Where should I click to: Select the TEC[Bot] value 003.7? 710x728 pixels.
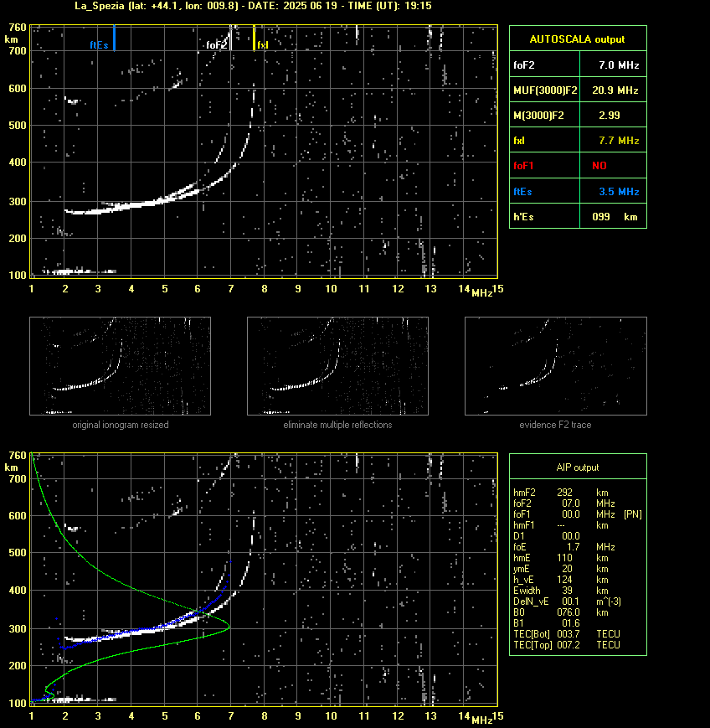[569, 633]
